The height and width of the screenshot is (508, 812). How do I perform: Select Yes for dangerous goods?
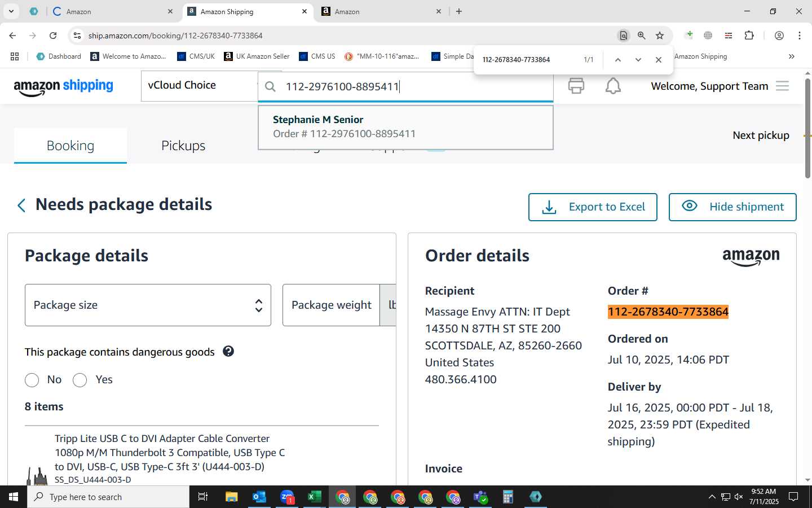tap(80, 380)
